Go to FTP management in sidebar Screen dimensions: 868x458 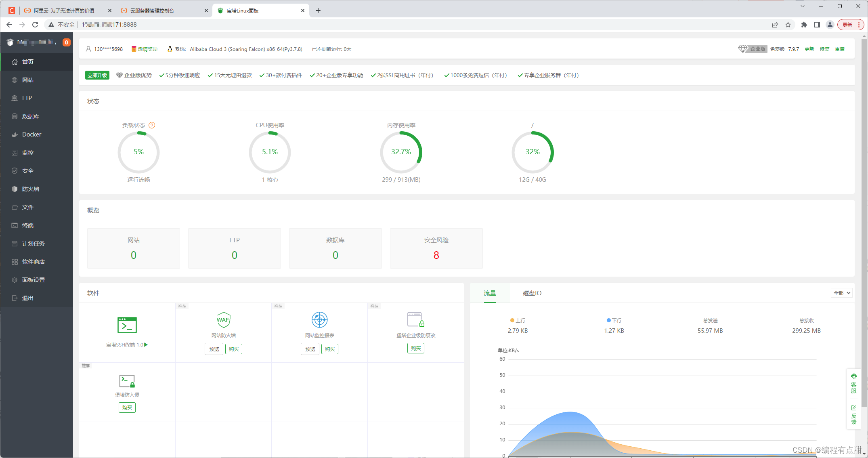point(37,98)
